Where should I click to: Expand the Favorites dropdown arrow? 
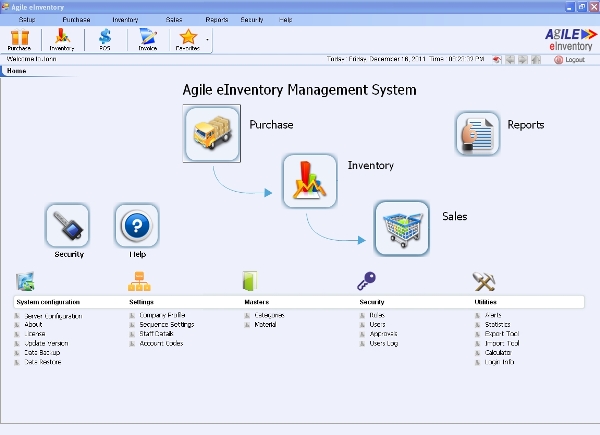click(207, 40)
